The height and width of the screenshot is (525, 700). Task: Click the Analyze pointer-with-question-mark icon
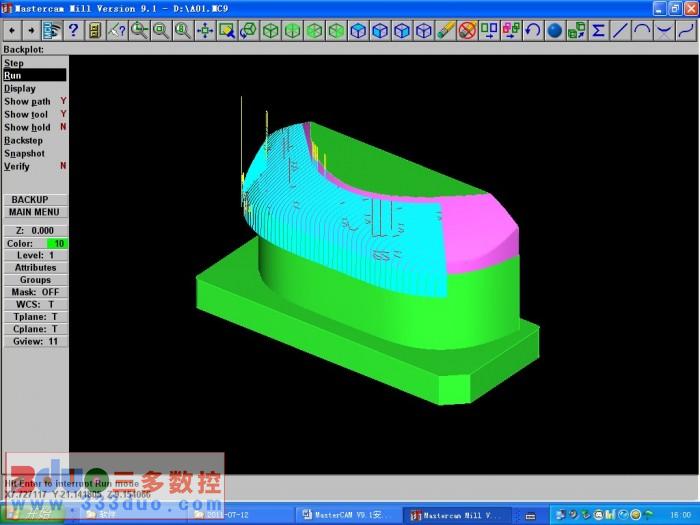pyautogui.click(x=117, y=30)
